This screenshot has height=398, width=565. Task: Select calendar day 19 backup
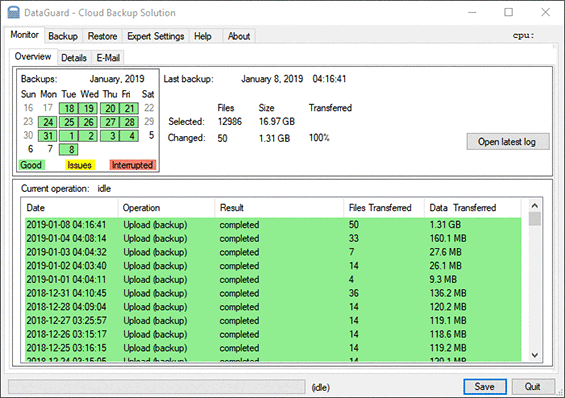pos(88,108)
